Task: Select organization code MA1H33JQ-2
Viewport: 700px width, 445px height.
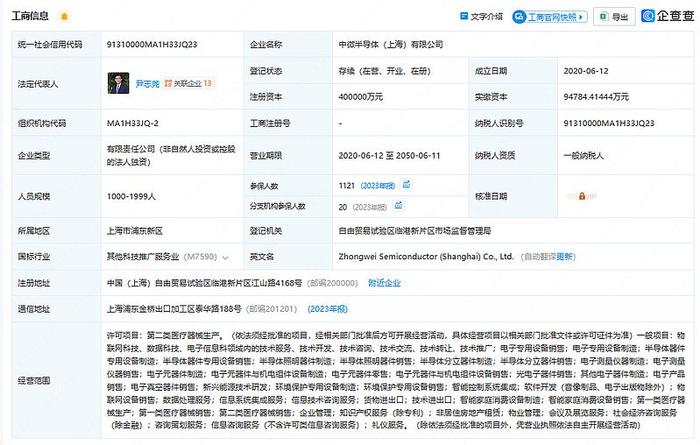Action: point(133,123)
